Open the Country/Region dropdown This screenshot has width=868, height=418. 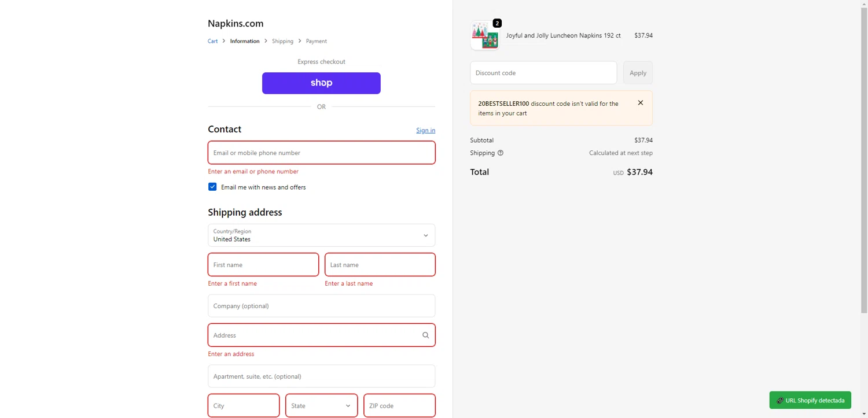click(x=321, y=235)
